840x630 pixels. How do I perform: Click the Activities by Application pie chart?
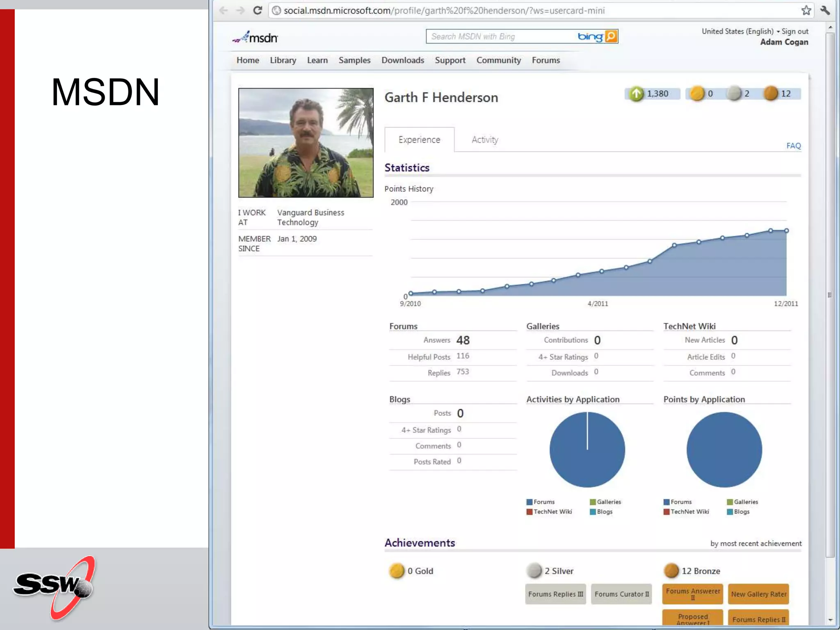point(587,450)
